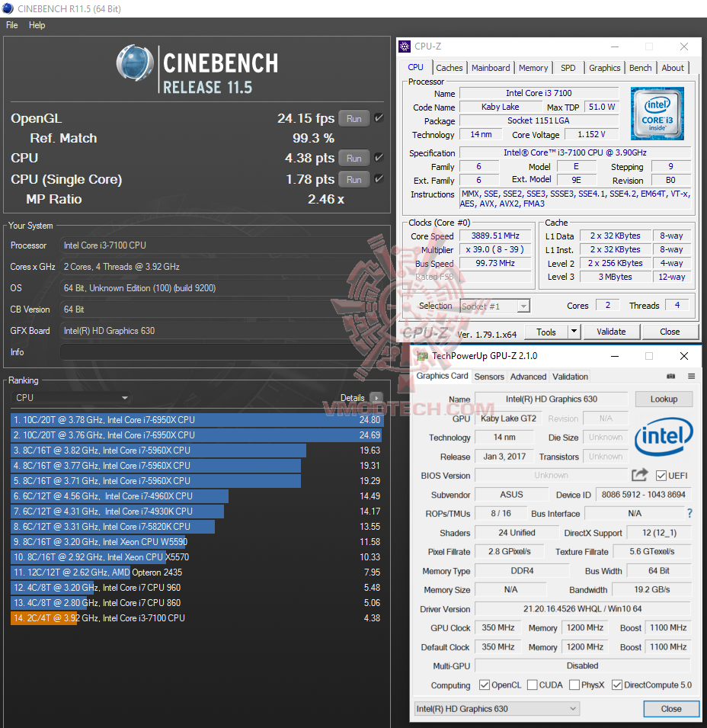Image resolution: width=707 pixels, height=728 pixels.
Task: Click the Cinebench sphere logo
Action: click(x=135, y=63)
